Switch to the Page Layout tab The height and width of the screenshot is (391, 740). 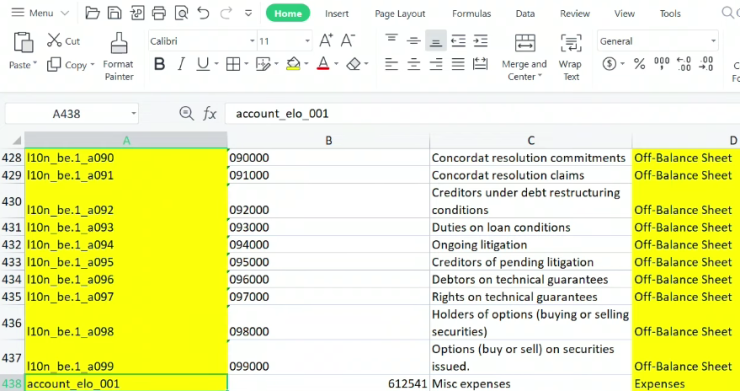[400, 14]
